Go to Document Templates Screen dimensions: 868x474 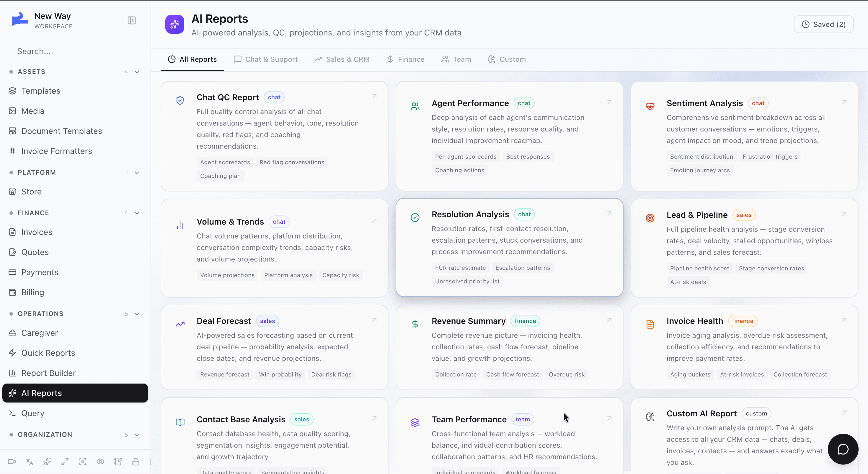75,131
